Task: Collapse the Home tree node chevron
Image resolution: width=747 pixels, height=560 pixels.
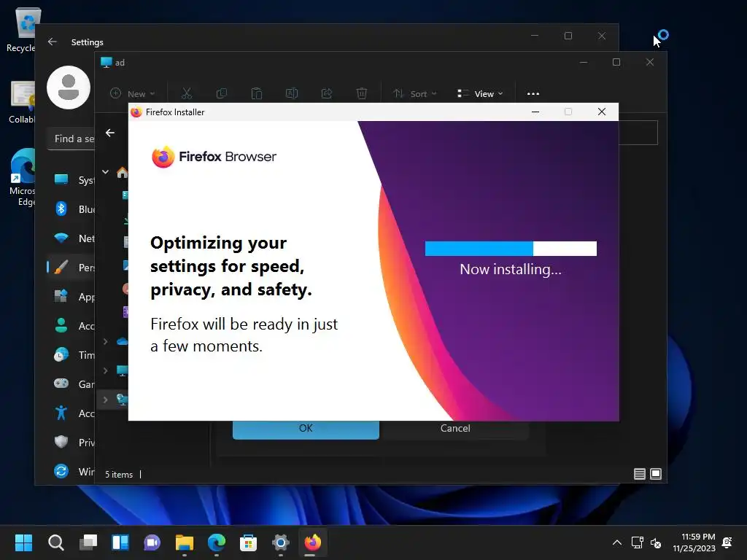Action: pos(105,172)
